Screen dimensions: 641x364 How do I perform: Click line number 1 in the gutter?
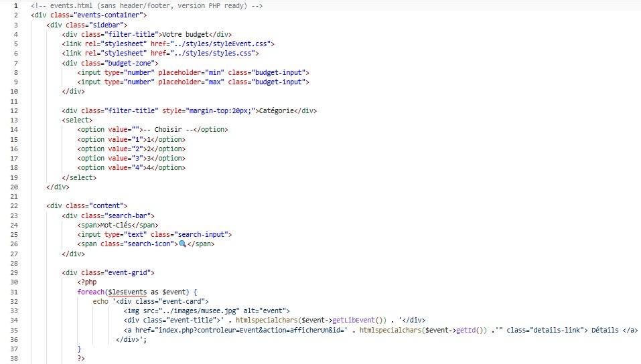16,6
